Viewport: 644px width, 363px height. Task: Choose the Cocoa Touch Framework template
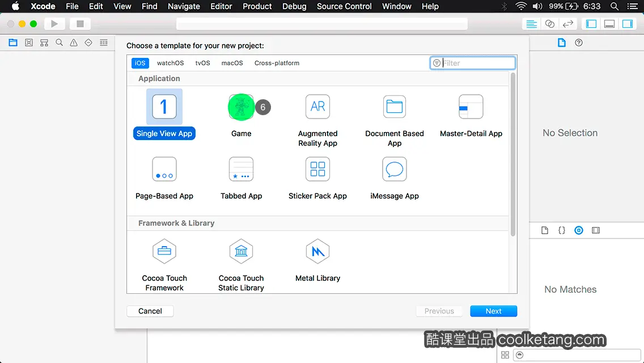pyautogui.click(x=164, y=265)
